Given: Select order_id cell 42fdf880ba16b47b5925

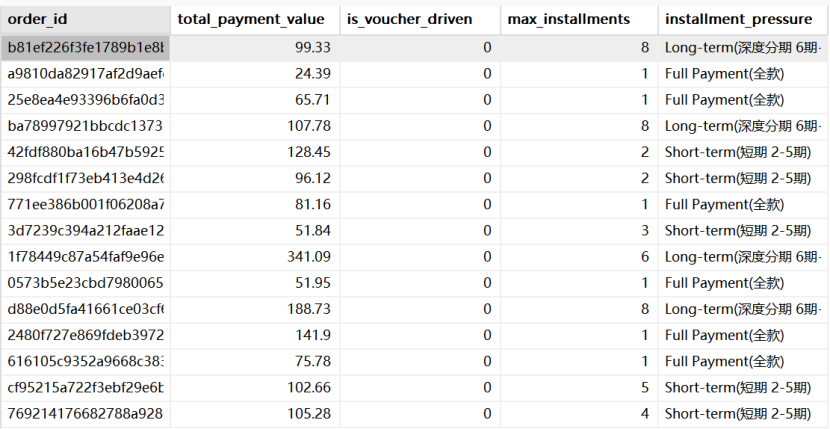Looking at the screenshot, I should tap(85, 153).
